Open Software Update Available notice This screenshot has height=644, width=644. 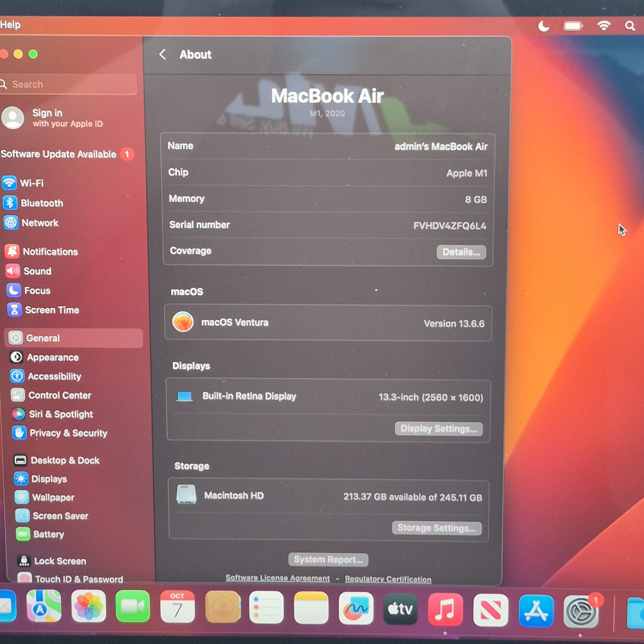(x=67, y=154)
